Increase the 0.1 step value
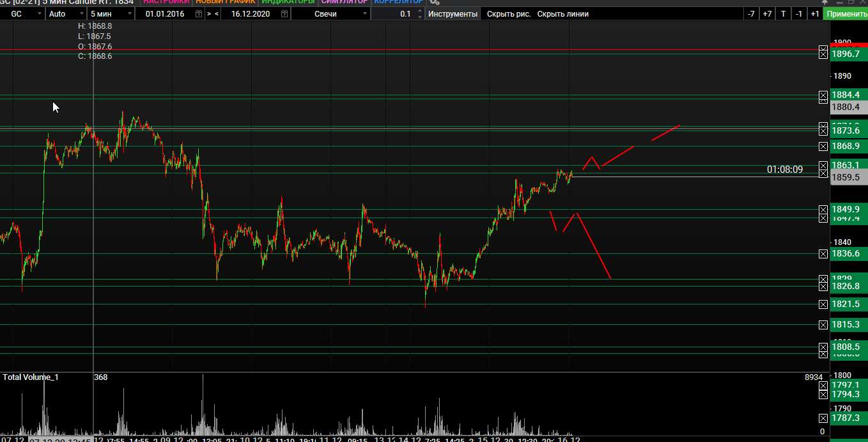The image size is (868, 442). (x=419, y=11)
